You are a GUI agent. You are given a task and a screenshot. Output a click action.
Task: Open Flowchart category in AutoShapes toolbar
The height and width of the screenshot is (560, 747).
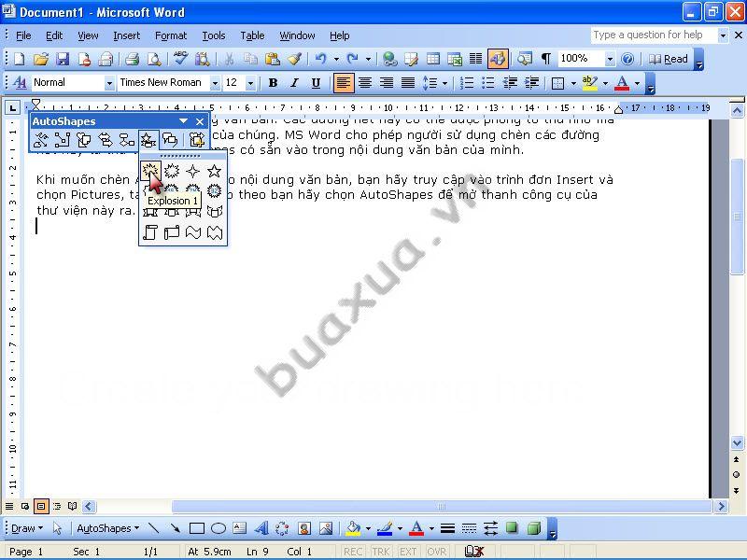(x=127, y=140)
